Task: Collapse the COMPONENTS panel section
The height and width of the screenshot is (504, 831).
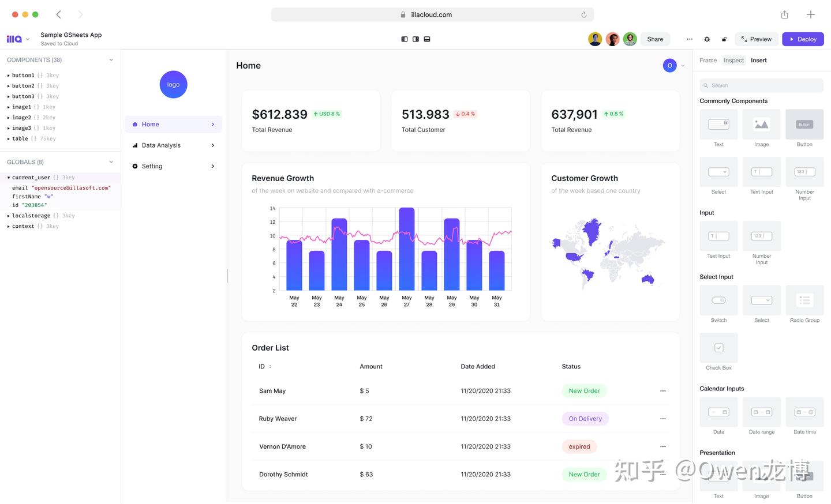Action: pos(110,59)
